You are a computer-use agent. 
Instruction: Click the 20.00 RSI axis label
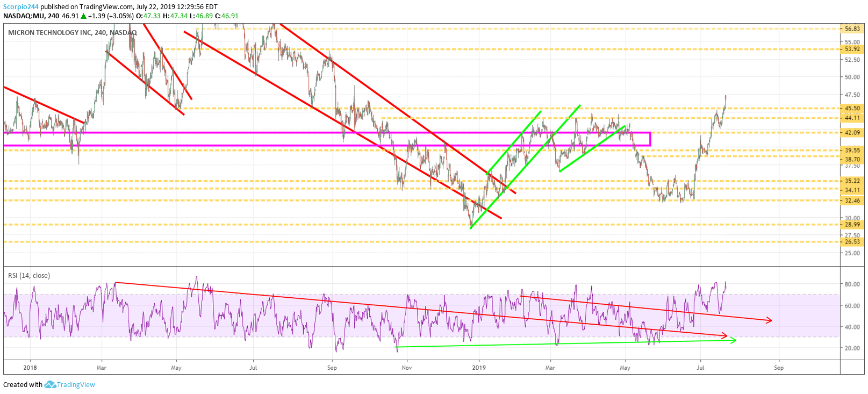[x=852, y=348]
